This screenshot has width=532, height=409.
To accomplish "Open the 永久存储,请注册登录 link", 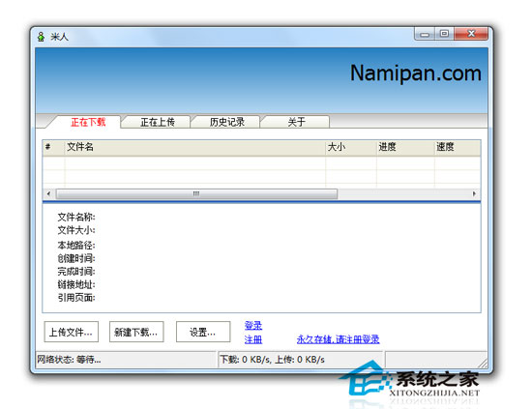I will (338, 339).
